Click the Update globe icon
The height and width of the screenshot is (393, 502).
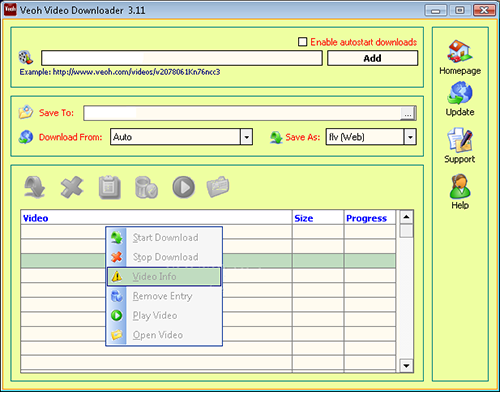tap(460, 93)
